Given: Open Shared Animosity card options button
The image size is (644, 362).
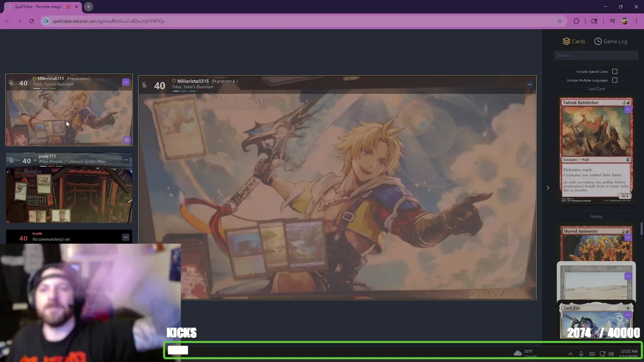Looking at the screenshot, I should point(628,238).
